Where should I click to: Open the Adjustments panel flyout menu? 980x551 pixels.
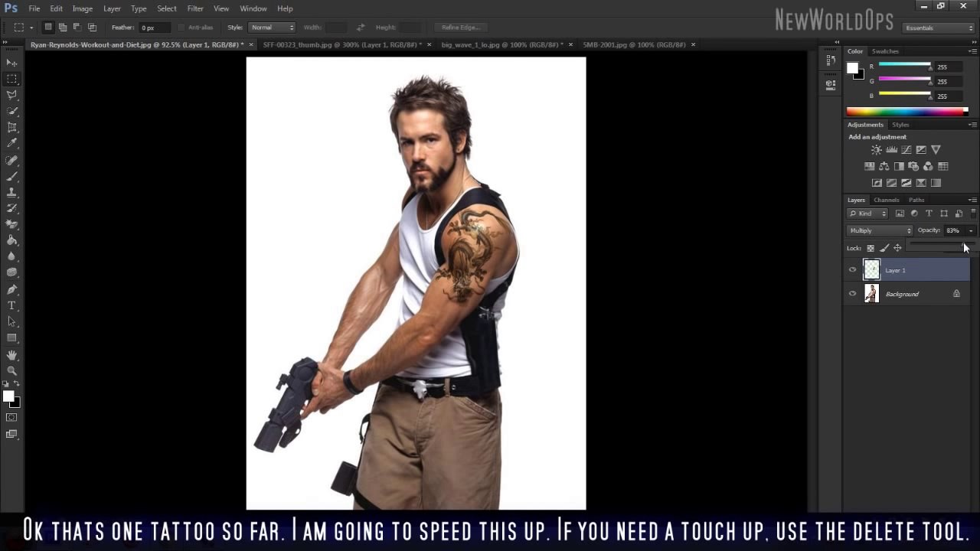(x=972, y=125)
